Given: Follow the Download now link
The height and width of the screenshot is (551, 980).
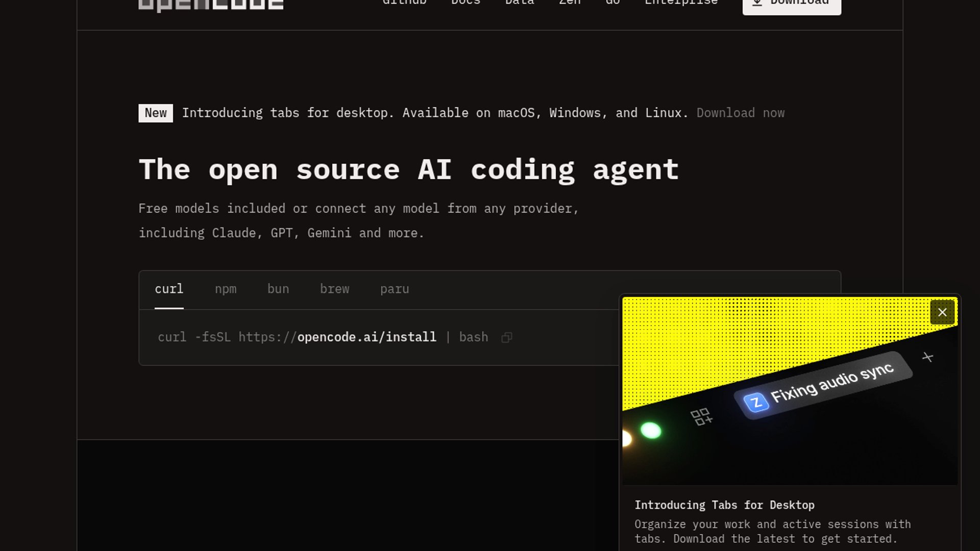Looking at the screenshot, I should pos(741,113).
